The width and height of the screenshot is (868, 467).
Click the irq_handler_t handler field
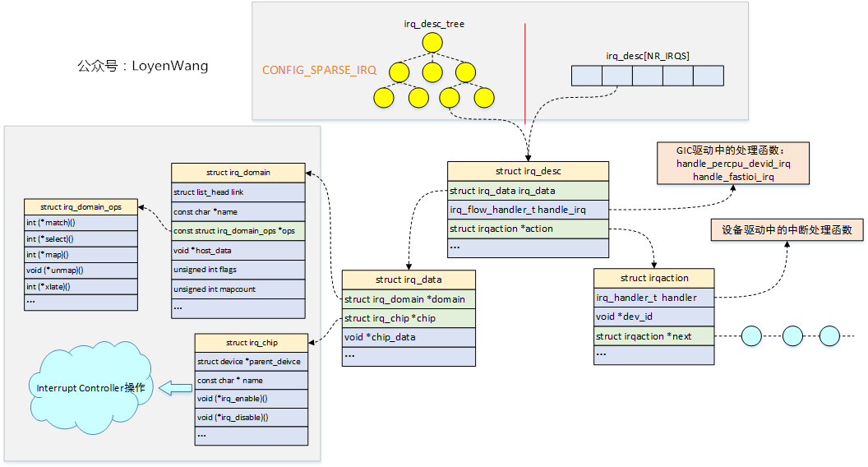tap(654, 297)
